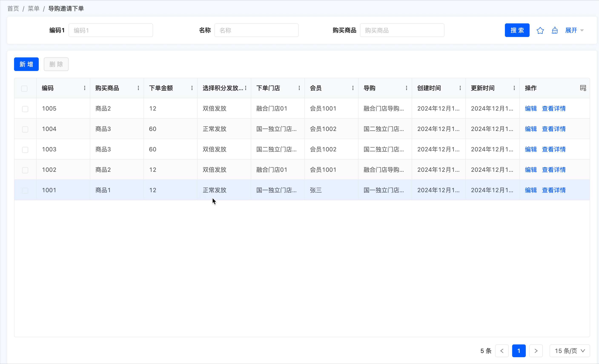Image resolution: width=599 pixels, height=364 pixels.
Task: Open the 购买商品 column options menu
Action: (138, 88)
